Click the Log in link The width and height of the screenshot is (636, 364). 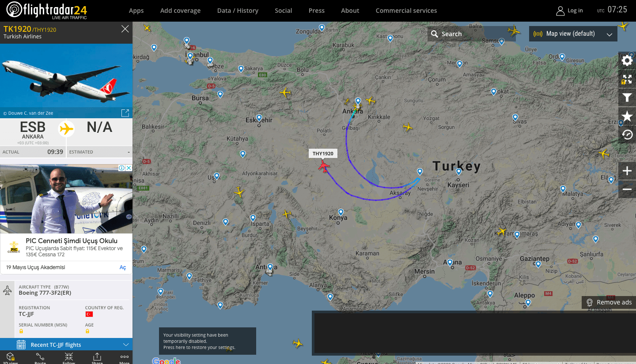coord(569,11)
